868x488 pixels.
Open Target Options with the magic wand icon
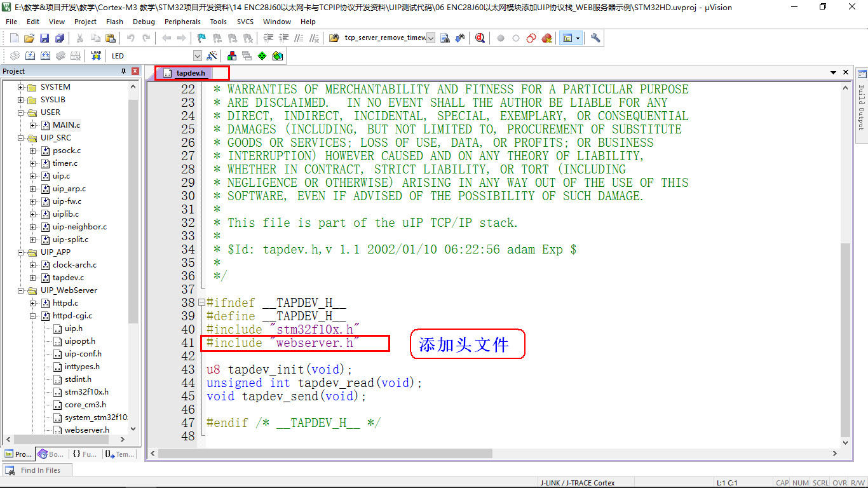point(212,56)
